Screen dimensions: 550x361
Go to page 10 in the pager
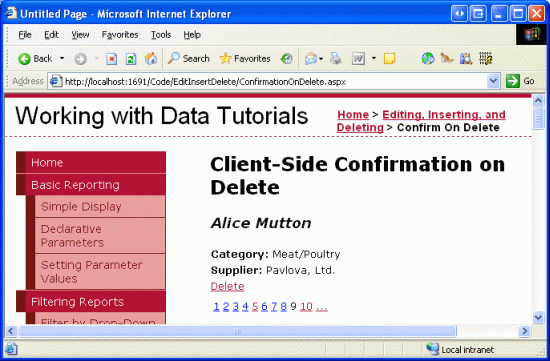(x=306, y=307)
